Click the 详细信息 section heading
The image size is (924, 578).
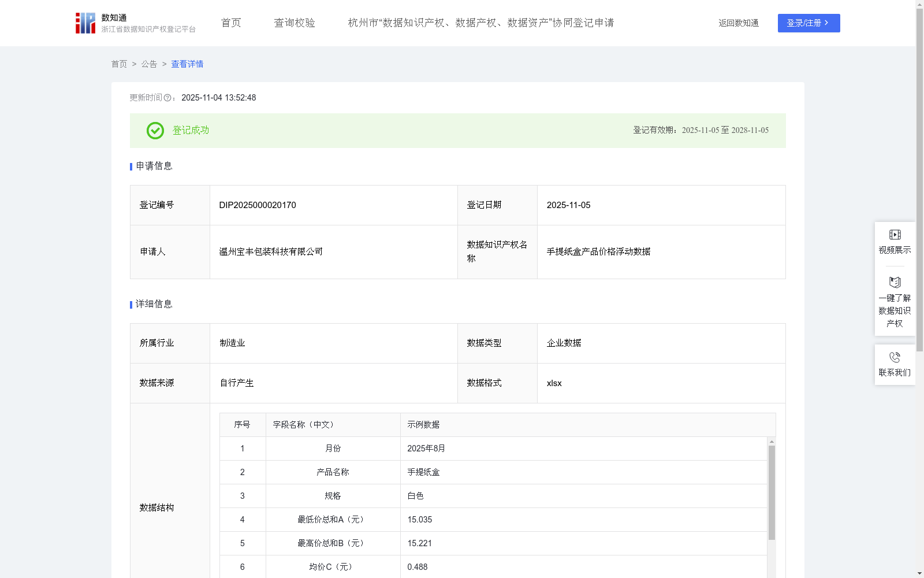tap(154, 305)
